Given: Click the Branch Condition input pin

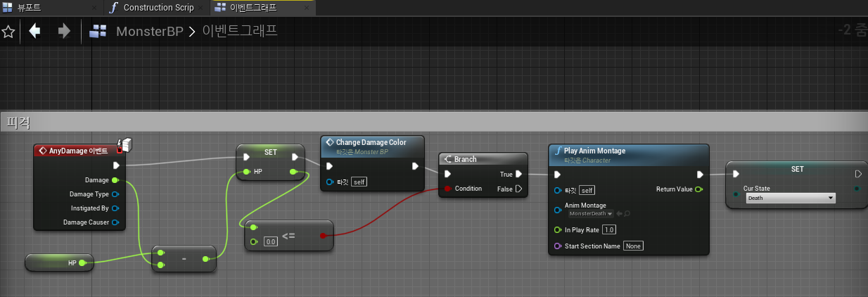Looking at the screenshot, I should [447, 189].
